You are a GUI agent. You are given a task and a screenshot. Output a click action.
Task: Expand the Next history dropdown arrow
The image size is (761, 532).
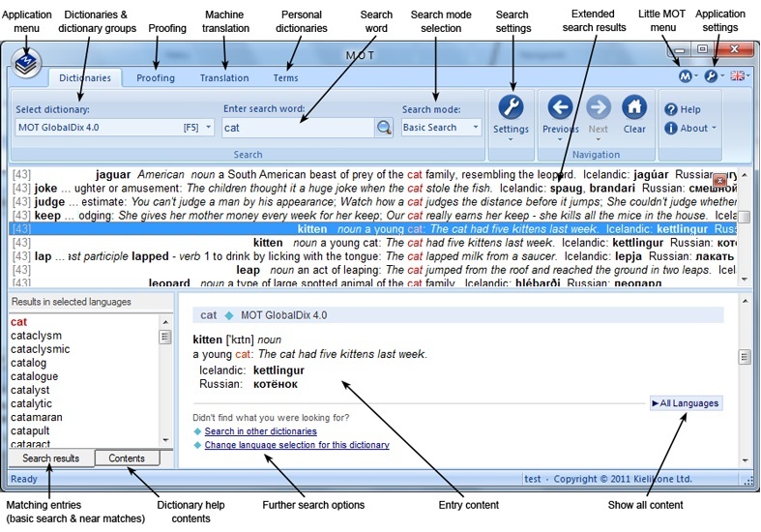(599, 140)
